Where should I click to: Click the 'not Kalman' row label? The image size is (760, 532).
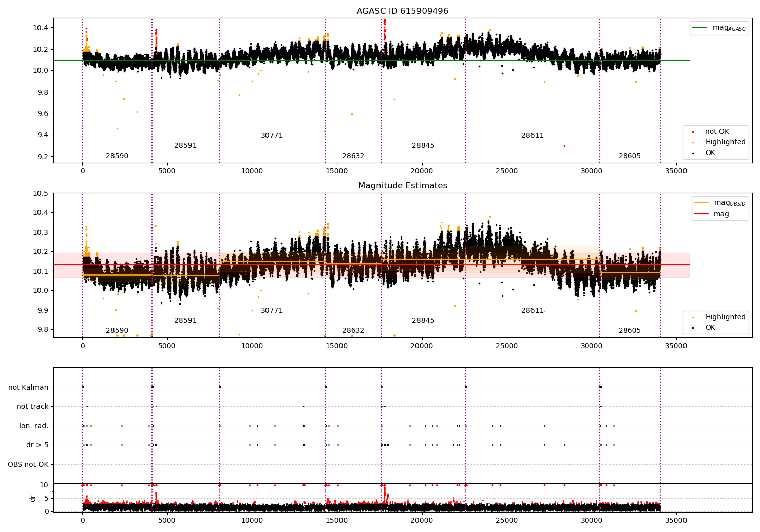pos(28,388)
